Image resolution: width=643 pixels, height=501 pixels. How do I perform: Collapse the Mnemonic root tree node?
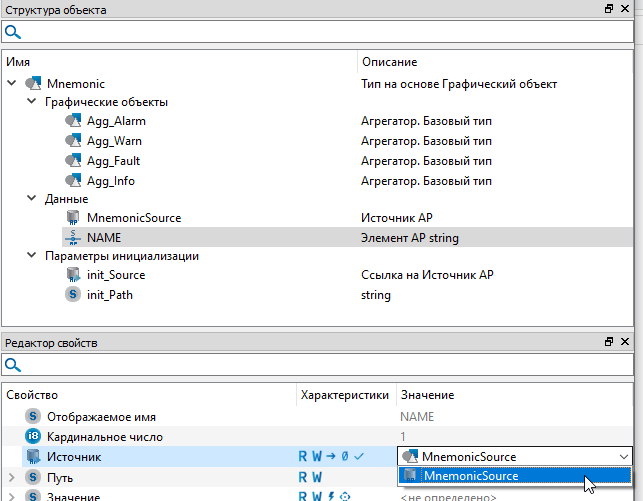tap(12, 84)
